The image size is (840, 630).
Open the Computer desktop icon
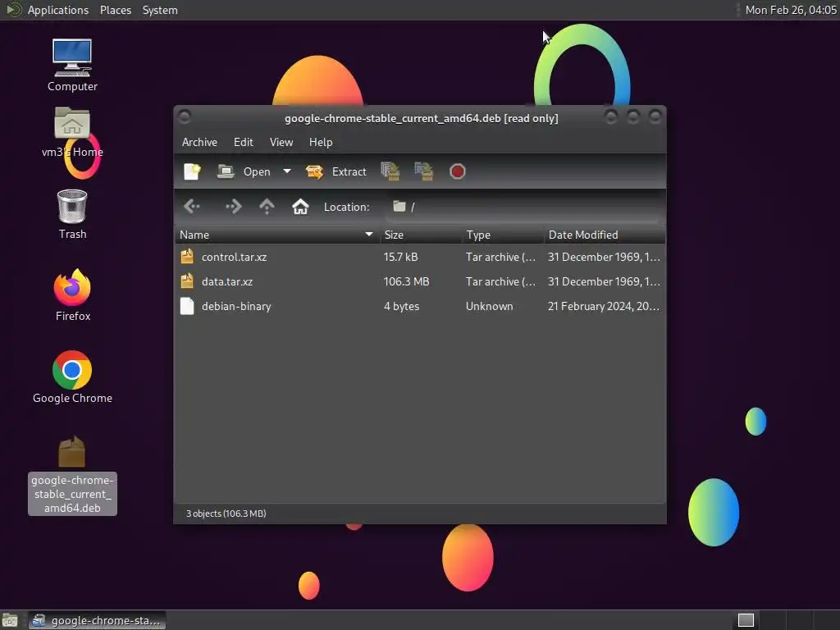[72, 66]
